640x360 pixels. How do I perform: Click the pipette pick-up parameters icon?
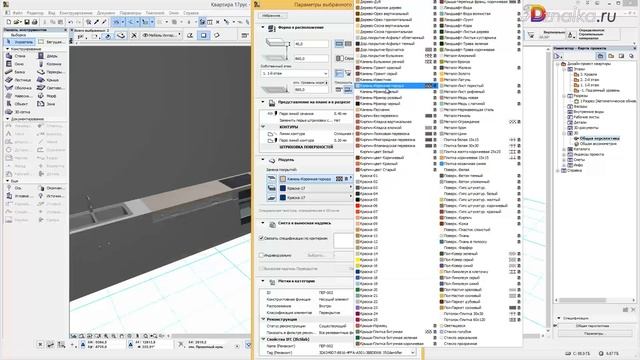pos(97,22)
